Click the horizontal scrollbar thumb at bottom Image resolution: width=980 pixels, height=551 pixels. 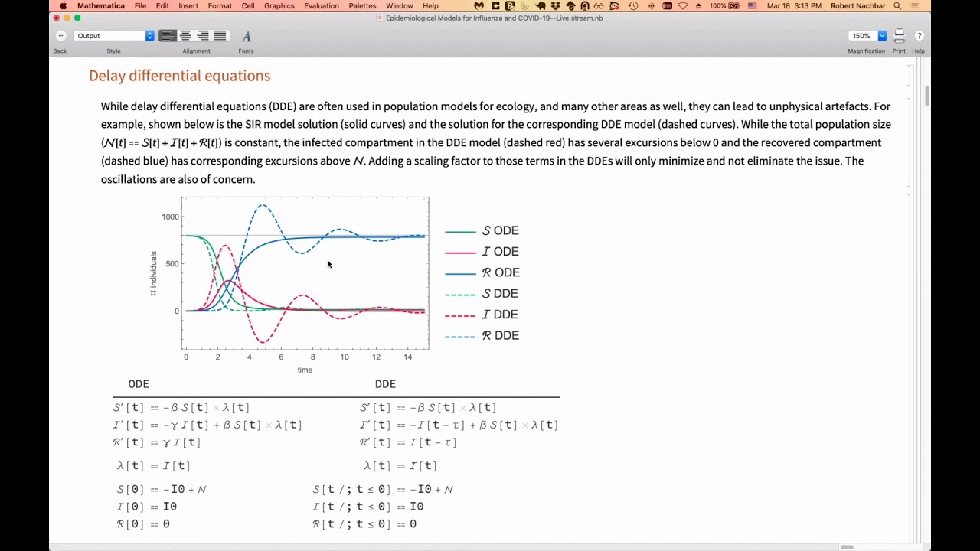[847, 547]
